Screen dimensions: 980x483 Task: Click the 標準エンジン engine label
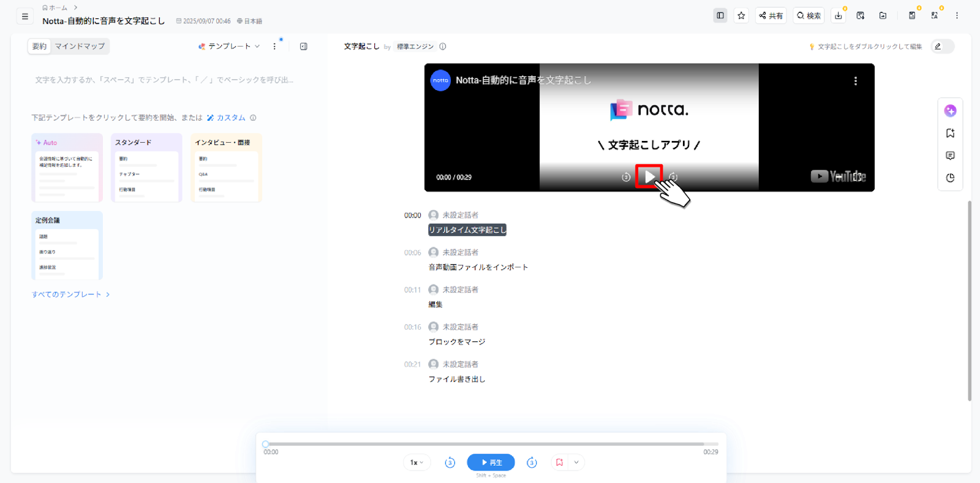(x=415, y=47)
